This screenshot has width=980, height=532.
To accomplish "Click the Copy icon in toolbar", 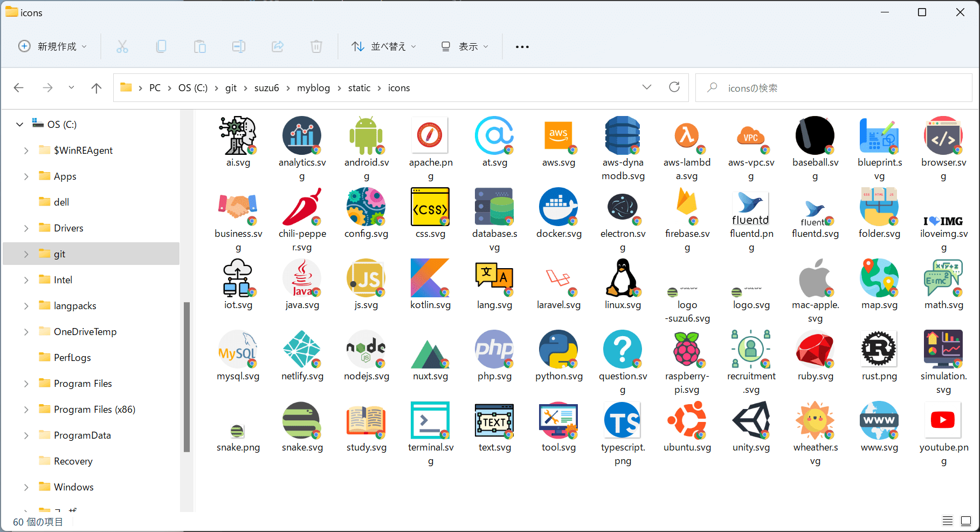I will click(x=161, y=47).
